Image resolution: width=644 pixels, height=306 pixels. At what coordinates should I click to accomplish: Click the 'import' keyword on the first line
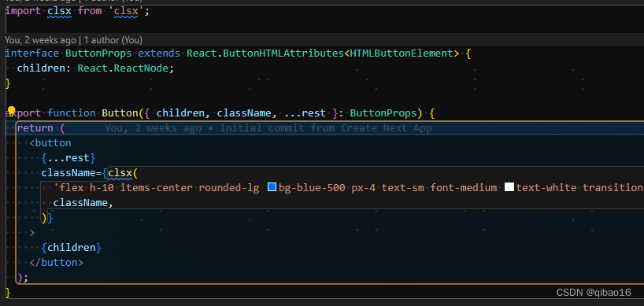[x=23, y=11]
